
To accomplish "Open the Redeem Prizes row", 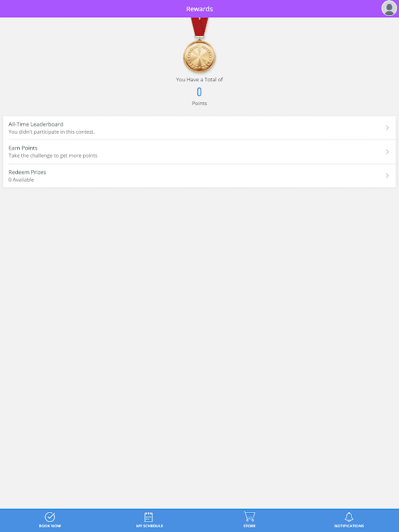I will tap(199, 176).
